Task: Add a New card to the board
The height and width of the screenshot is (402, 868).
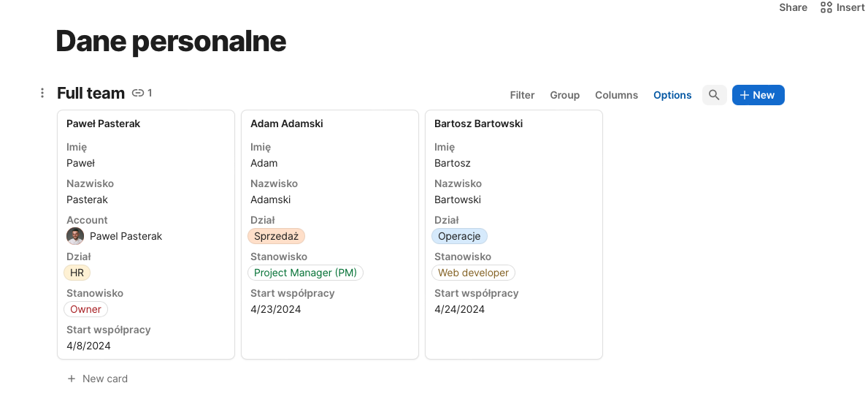Action: coord(104,379)
